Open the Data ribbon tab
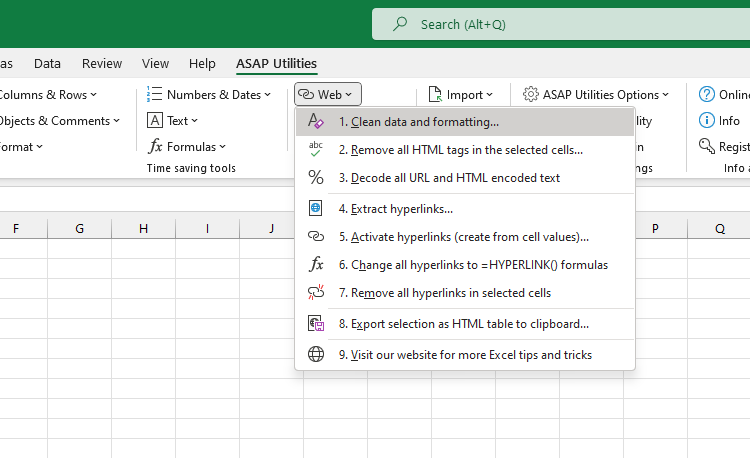The image size is (750, 458). point(47,64)
